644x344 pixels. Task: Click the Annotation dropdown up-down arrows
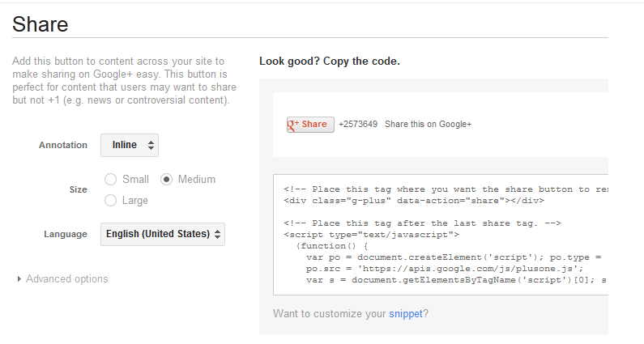coord(151,145)
